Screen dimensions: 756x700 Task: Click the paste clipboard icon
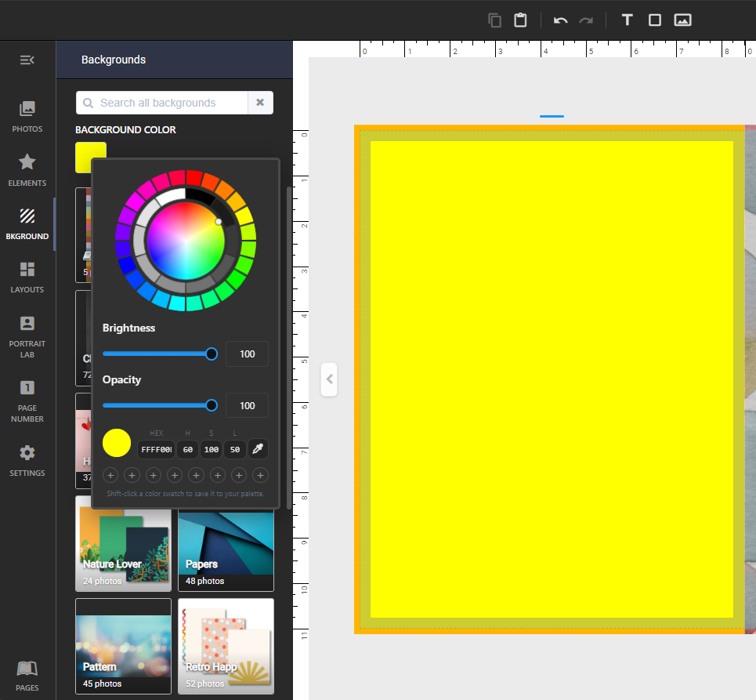(x=520, y=20)
